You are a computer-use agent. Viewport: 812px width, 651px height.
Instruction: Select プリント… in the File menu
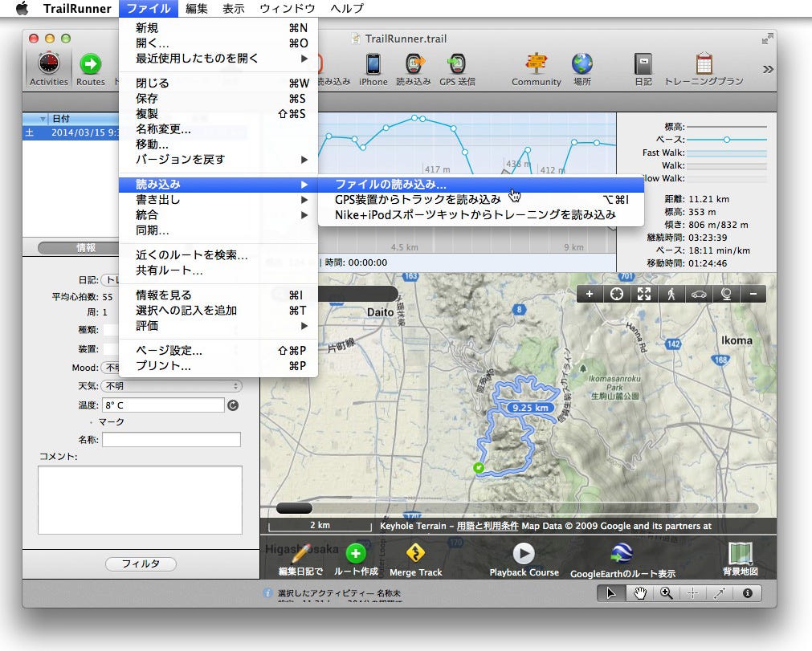218,366
